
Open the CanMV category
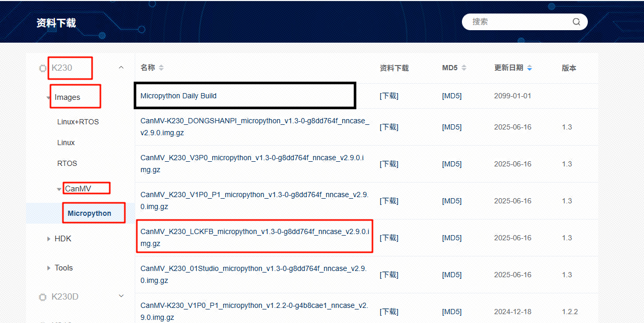(x=78, y=189)
